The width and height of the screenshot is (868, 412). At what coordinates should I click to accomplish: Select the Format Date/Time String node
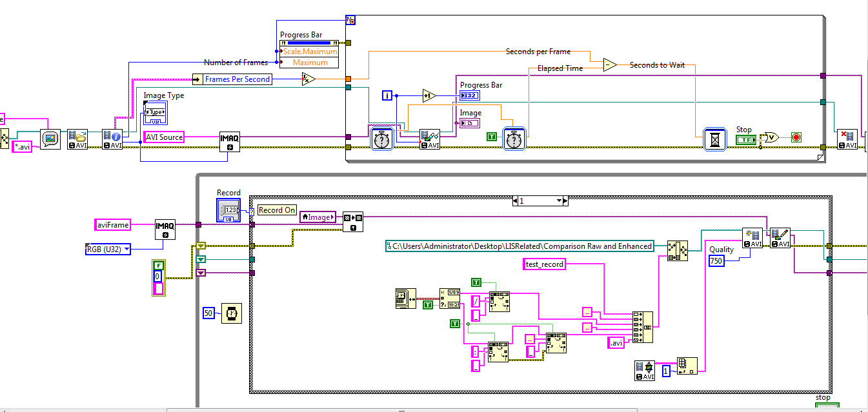(450, 299)
